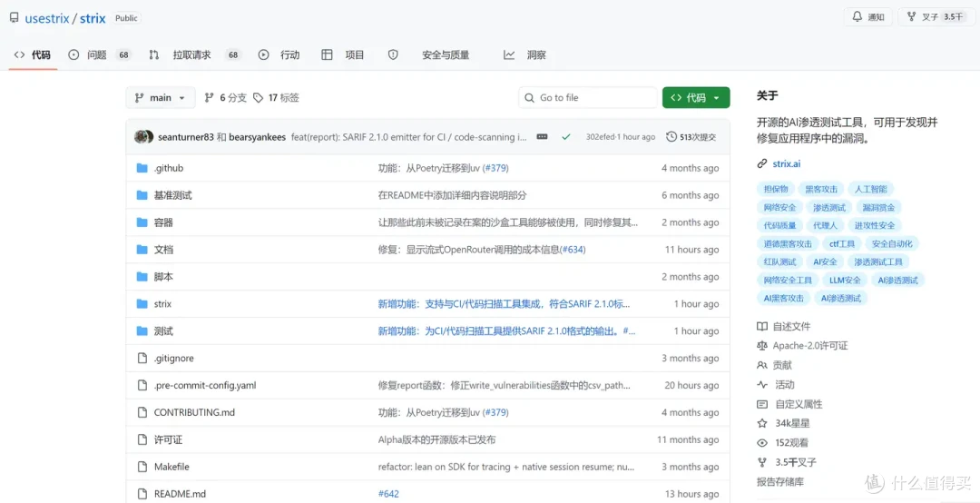Click the 黑客攻击 topic tag

[x=821, y=189]
